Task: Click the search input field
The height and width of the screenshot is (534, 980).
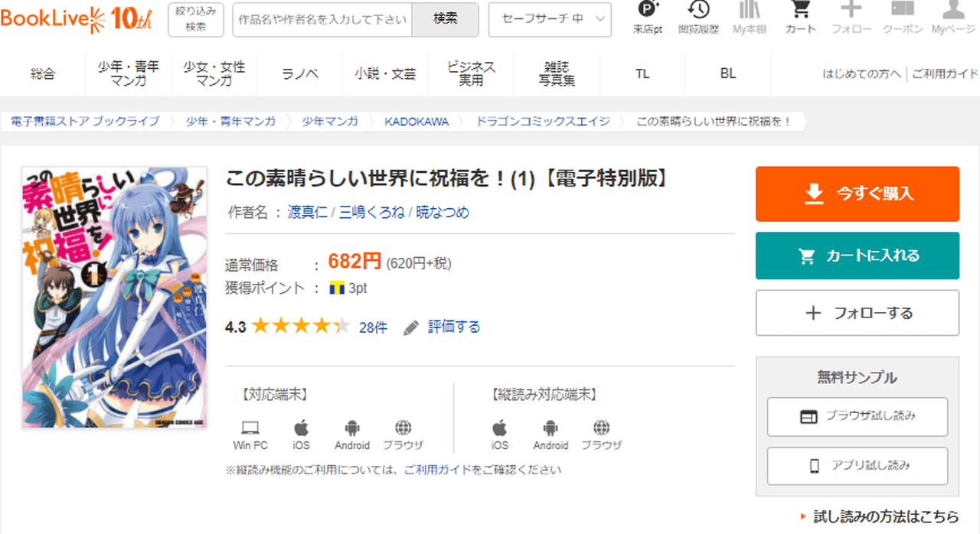Action: click(x=322, y=20)
